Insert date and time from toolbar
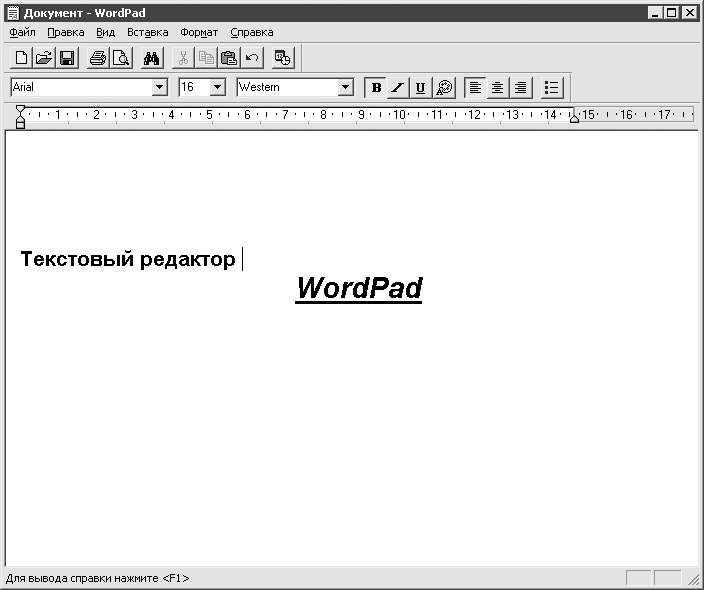The height and width of the screenshot is (590, 704). (283, 58)
